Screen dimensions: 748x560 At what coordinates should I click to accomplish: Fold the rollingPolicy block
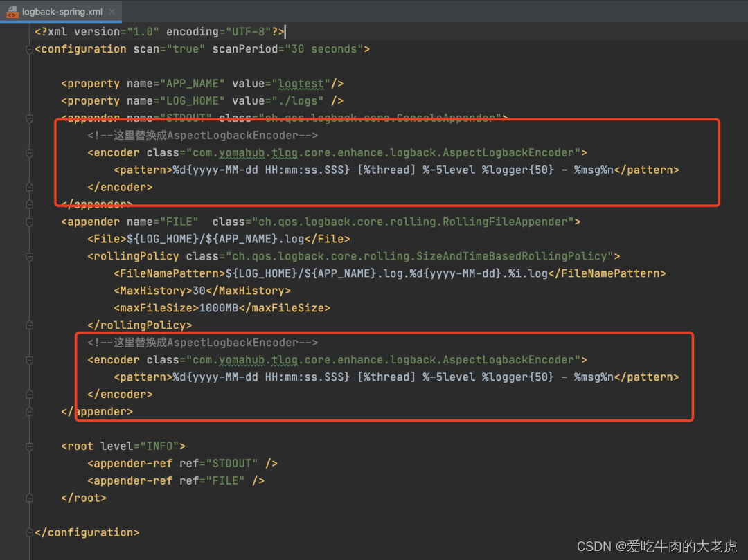tap(29, 256)
